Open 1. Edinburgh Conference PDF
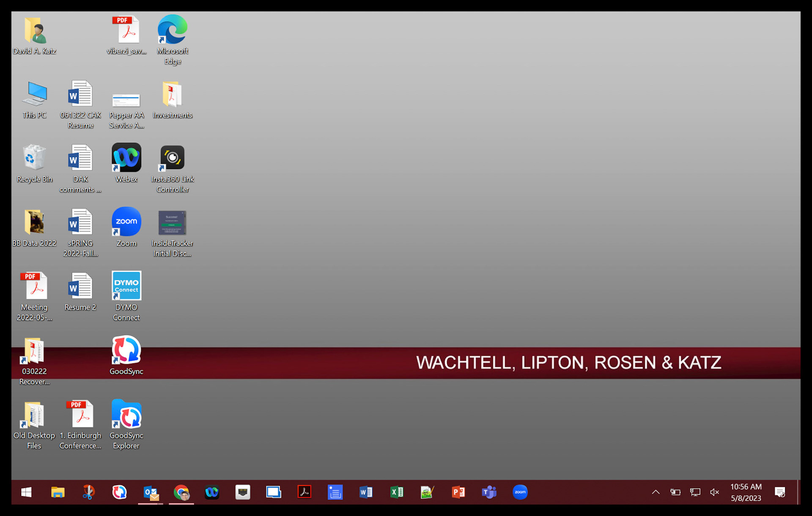This screenshot has width=812, height=516. point(80,425)
